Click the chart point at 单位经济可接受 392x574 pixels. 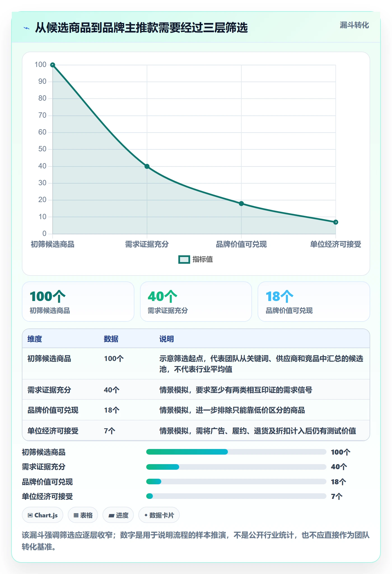[336, 222]
